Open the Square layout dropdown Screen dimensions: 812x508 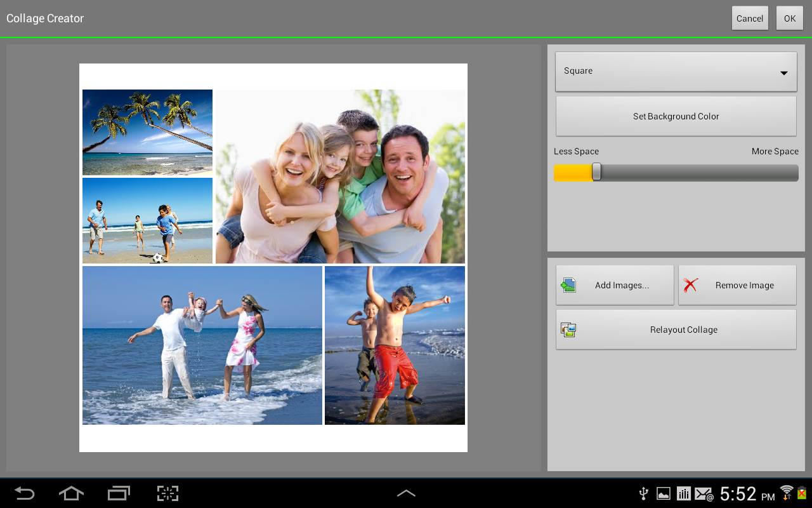tap(676, 71)
